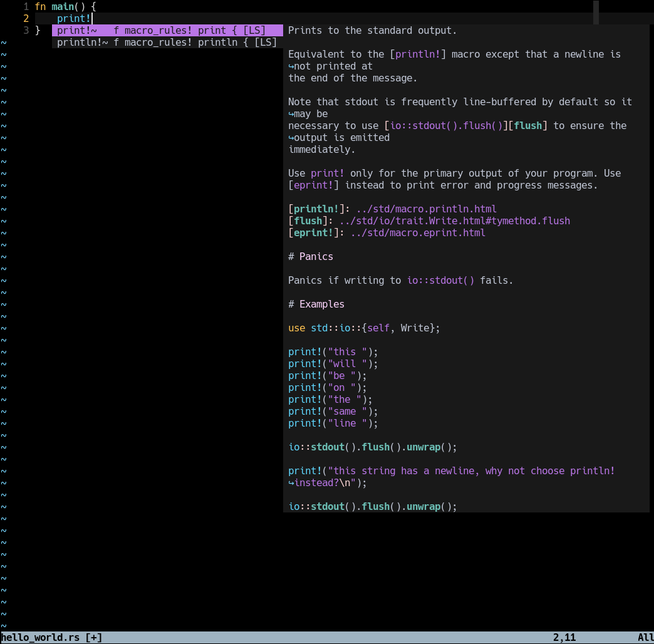Click the '# Panics' heading
654x644 pixels.
tap(310, 256)
